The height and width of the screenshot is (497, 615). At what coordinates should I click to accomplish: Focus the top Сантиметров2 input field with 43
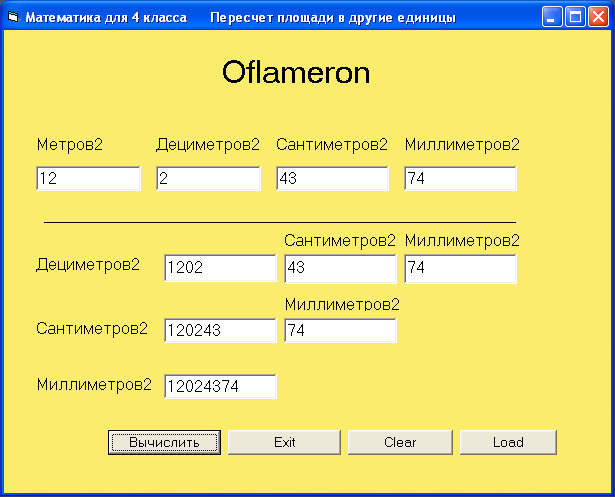pyautogui.click(x=332, y=178)
